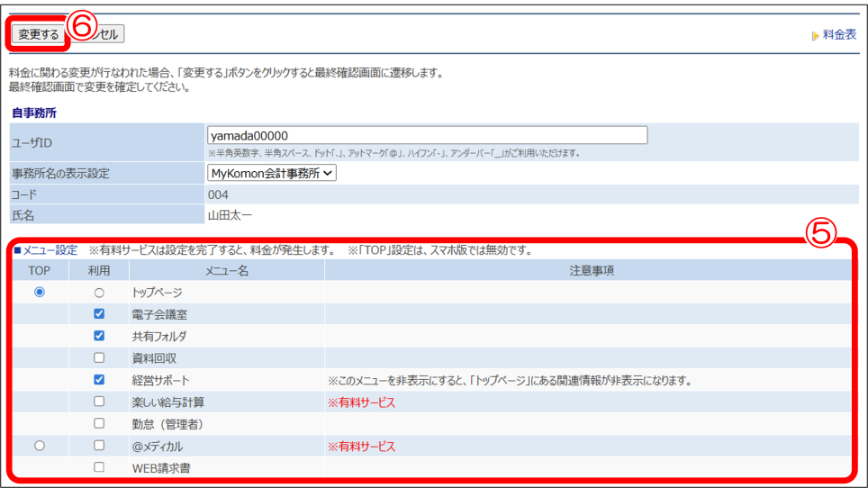Expand the 事務所名の表示設定 dropdown

(272, 173)
